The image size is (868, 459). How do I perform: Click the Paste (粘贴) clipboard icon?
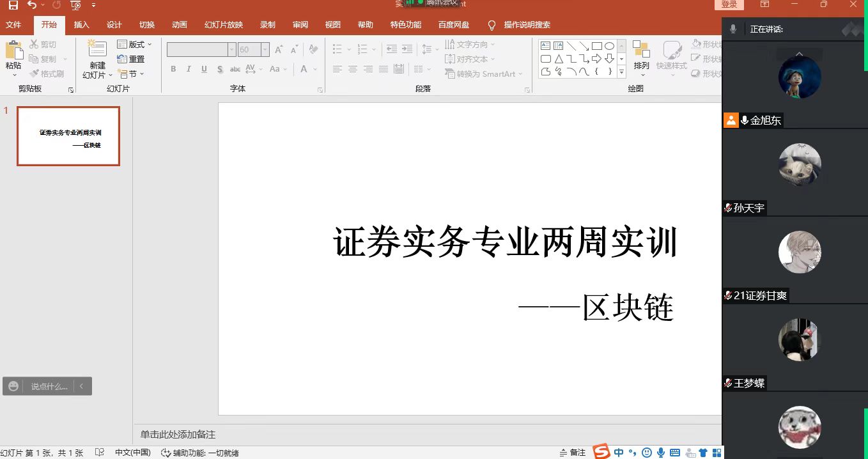click(13, 51)
